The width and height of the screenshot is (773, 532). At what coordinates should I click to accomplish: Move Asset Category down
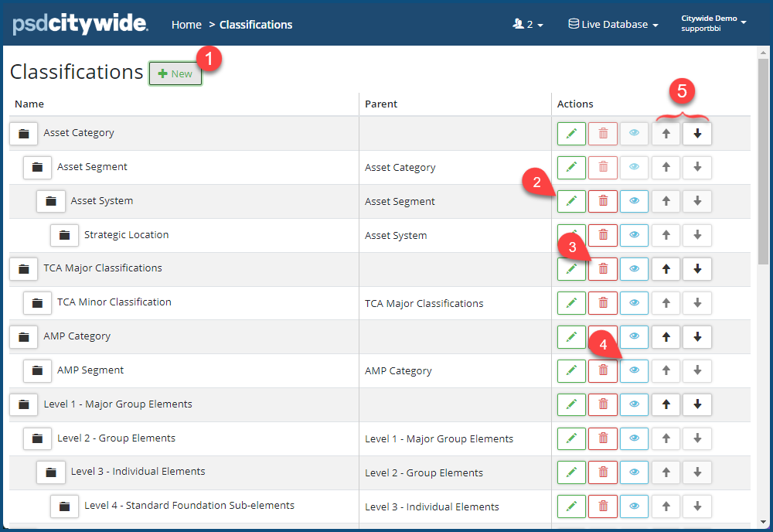(x=697, y=134)
